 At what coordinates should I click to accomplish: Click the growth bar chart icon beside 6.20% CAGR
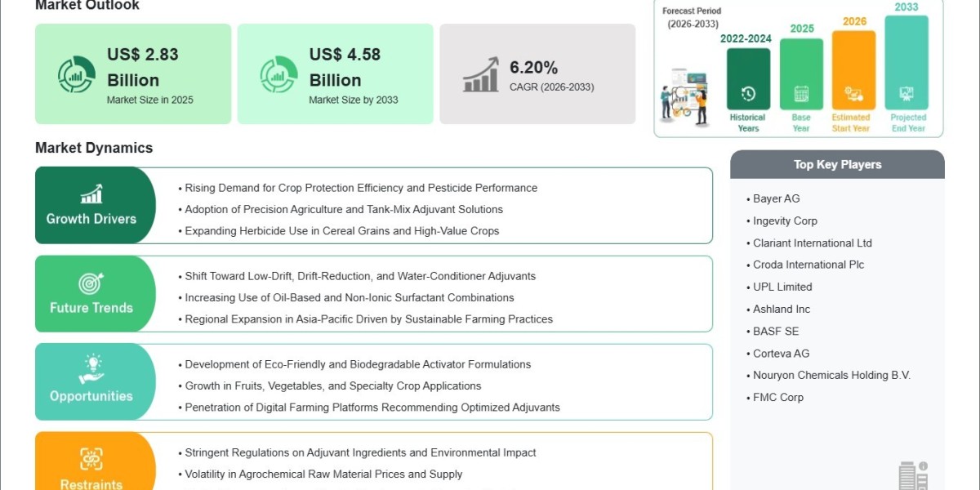click(x=481, y=74)
